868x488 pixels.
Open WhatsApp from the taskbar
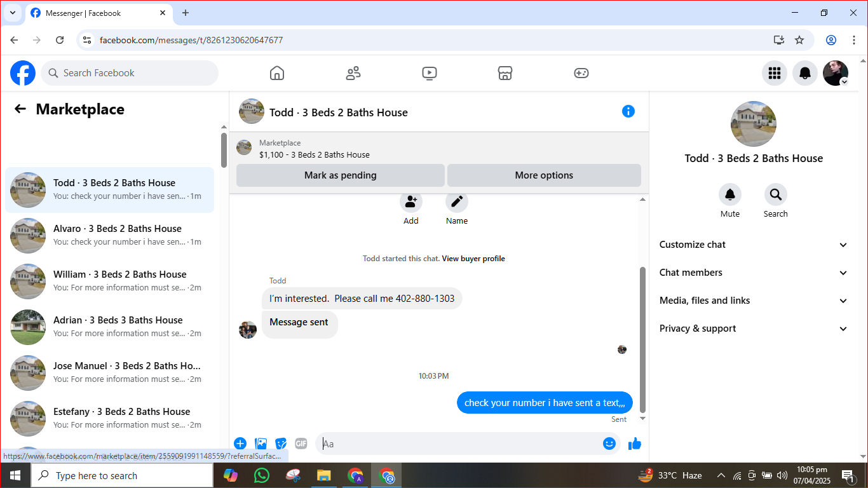coord(261,475)
